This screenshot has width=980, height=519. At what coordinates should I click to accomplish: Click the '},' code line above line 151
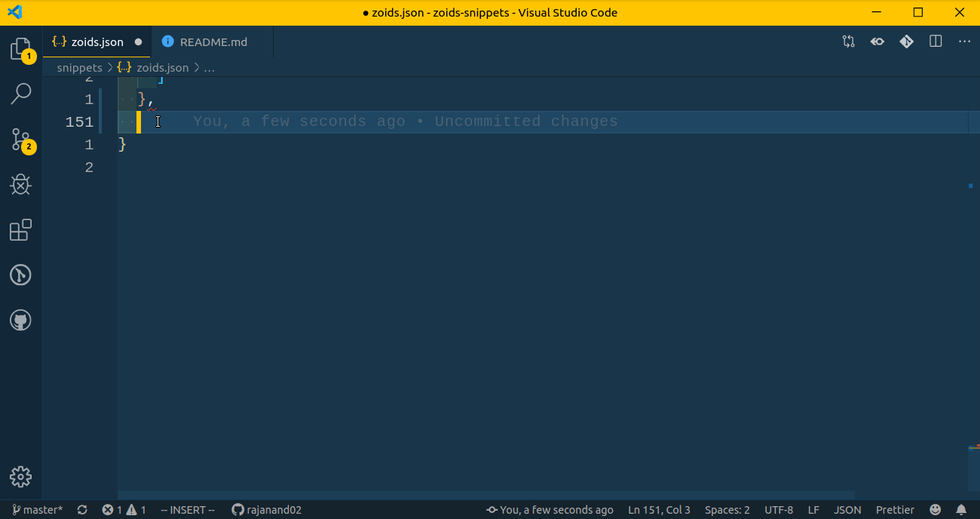click(x=146, y=99)
